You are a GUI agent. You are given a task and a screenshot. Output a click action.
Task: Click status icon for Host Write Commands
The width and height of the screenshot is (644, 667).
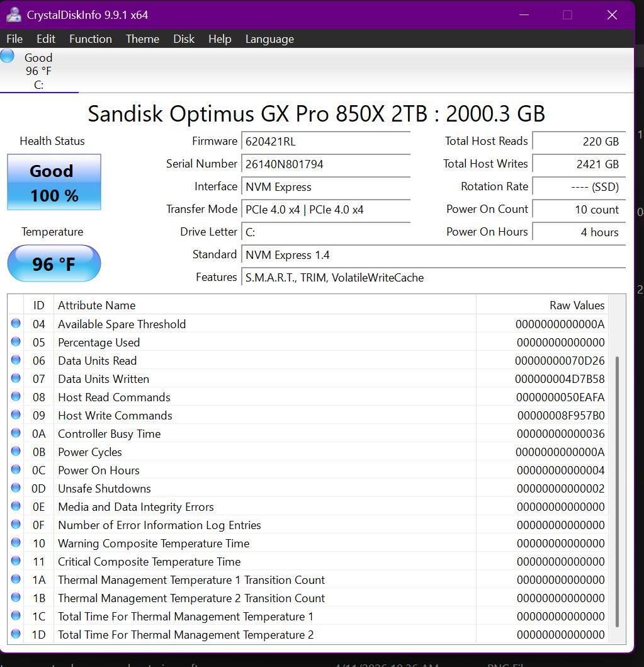pyautogui.click(x=16, y=414)
